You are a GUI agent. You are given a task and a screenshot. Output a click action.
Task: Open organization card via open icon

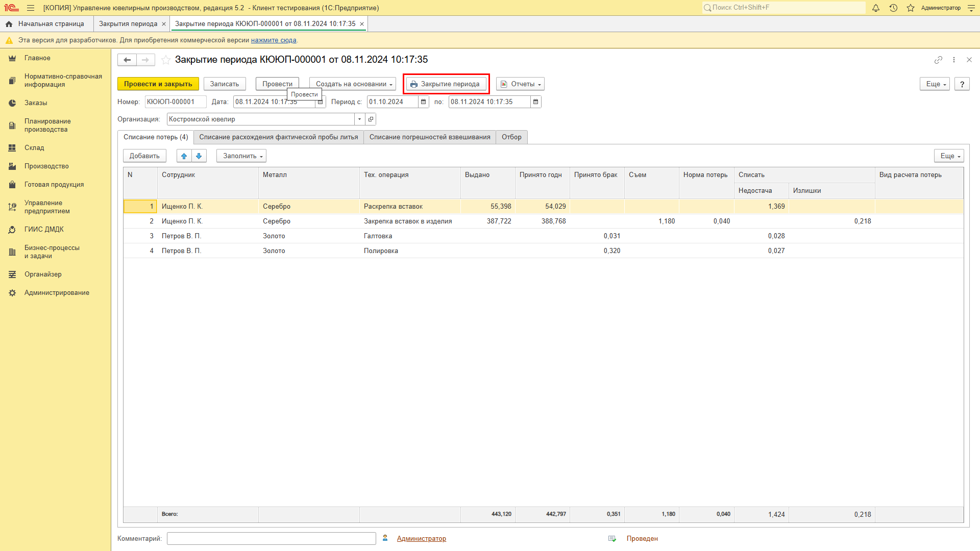coord(371,119)
